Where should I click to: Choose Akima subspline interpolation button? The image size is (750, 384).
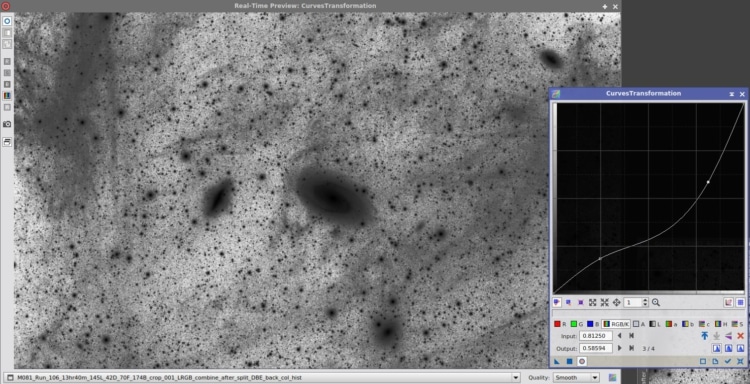[x=717, y=349]
